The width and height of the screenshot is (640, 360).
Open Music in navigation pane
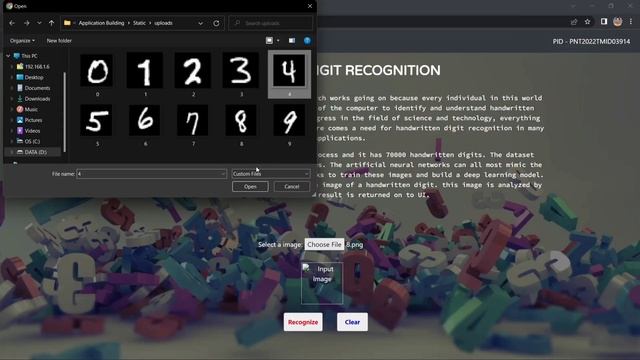click(31, 109)
